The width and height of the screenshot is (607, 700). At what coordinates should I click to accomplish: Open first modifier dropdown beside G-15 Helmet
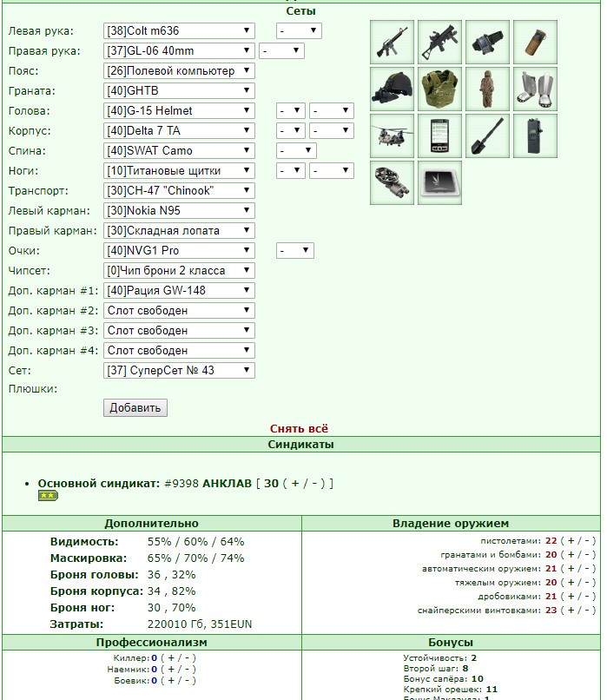point(291,110)
